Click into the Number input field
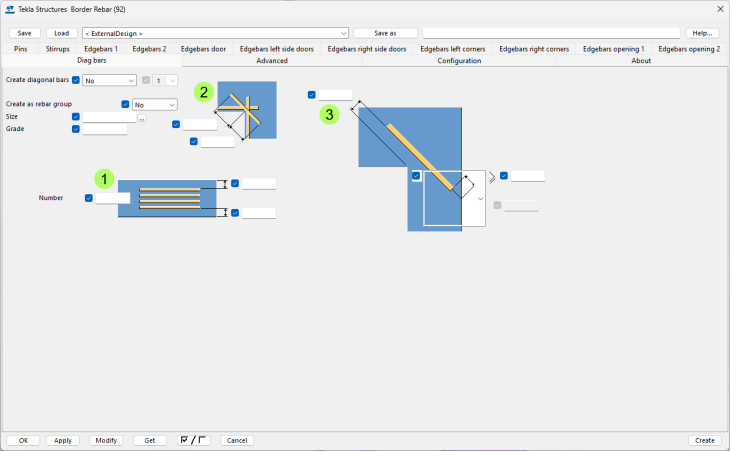 click(x=113, y=198)
